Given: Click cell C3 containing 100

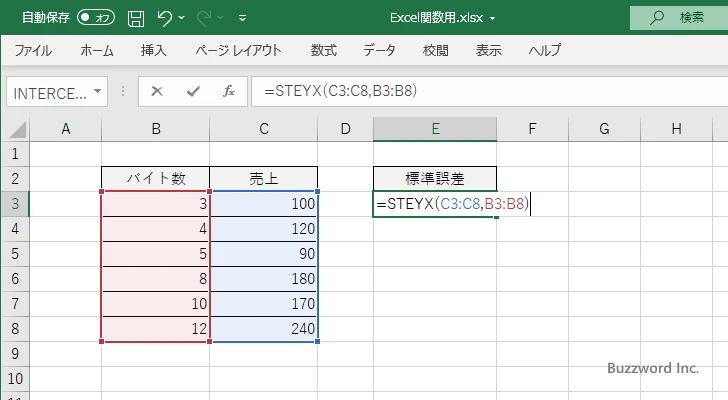Looking at the screenshot, I should click(264, 204).
